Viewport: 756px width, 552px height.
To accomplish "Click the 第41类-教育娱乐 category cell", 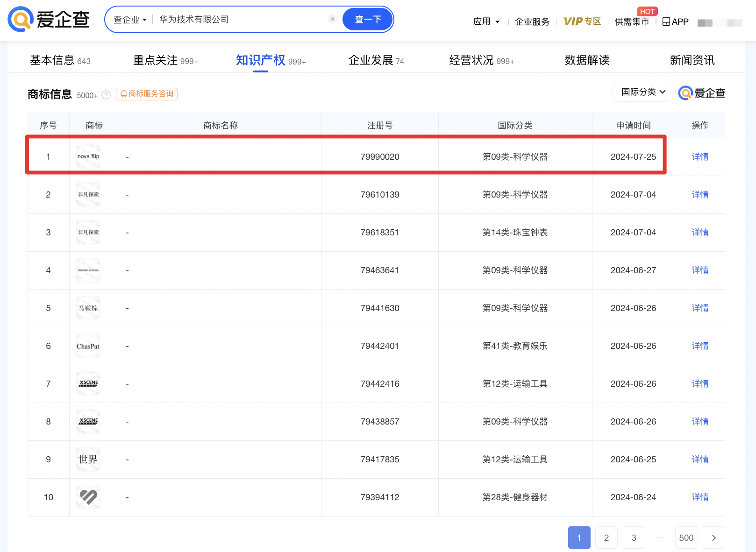I will (515, 346).
